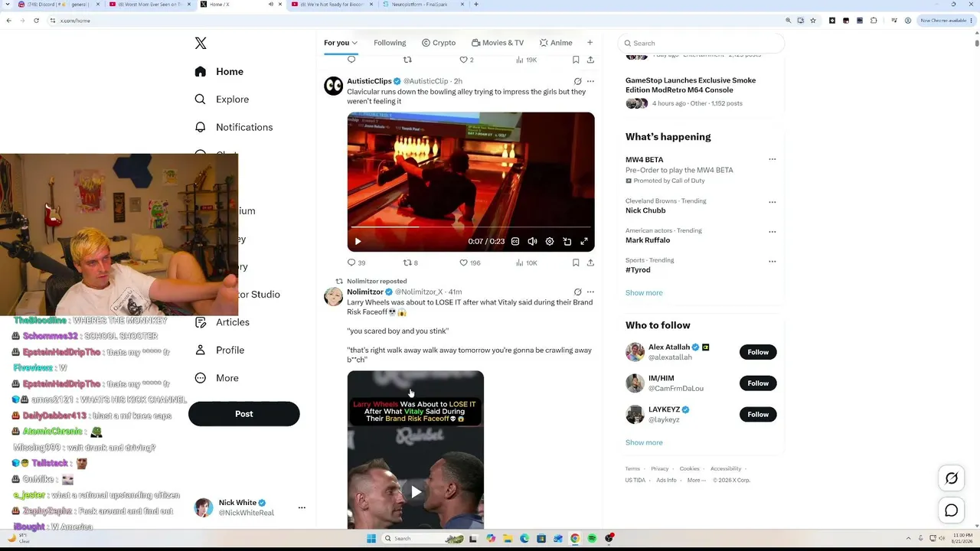Open Spotify from the taskbar
This screenshot has height=551, width=980.
click(x=593, y=539)
